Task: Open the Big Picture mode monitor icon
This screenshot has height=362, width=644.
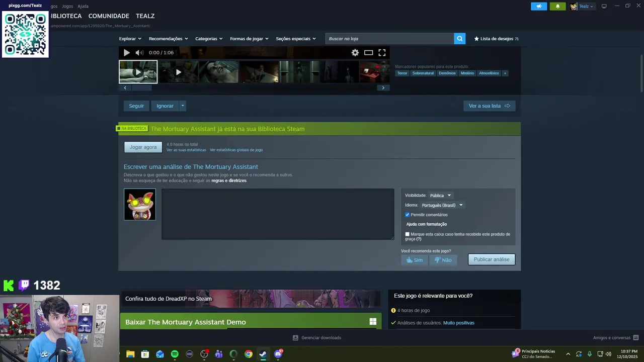Action: (x=604, y=6)
